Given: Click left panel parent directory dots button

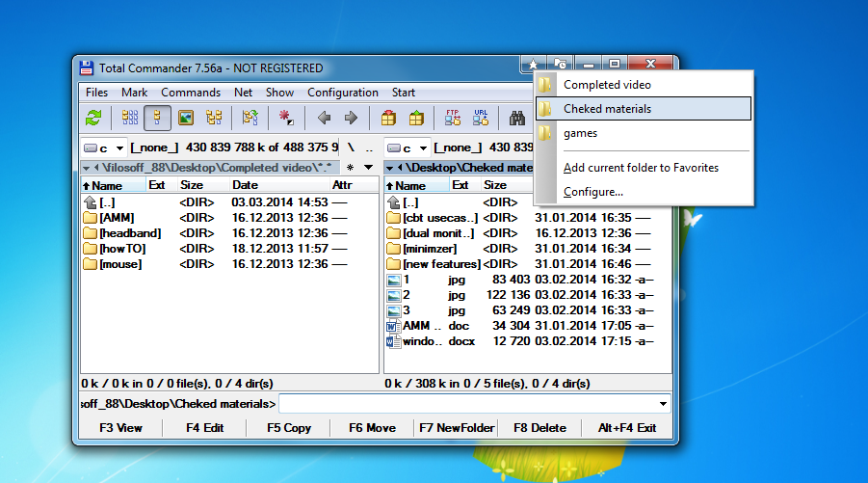Looking at the screenshot, I should pyautogui.click(x=369, y=148).
